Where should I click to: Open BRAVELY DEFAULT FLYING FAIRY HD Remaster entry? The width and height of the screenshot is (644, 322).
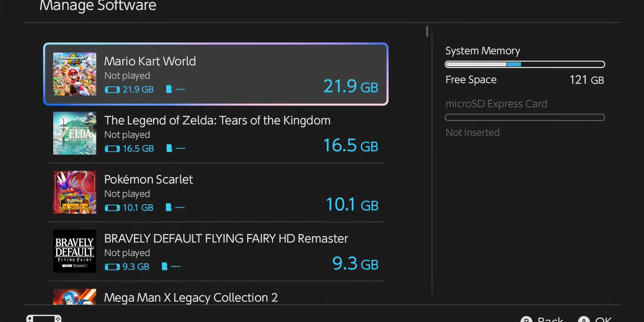[216, 251]
